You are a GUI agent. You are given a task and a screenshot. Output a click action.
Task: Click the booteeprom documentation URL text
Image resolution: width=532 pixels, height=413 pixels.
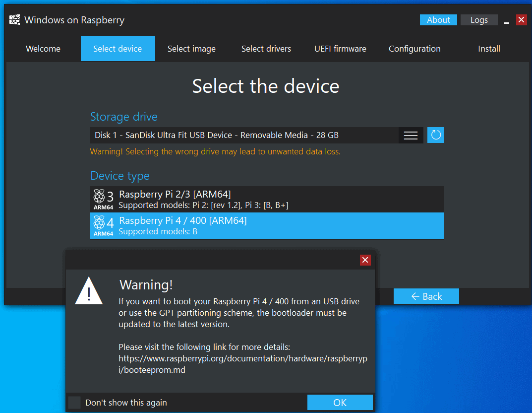pos(243,364)
